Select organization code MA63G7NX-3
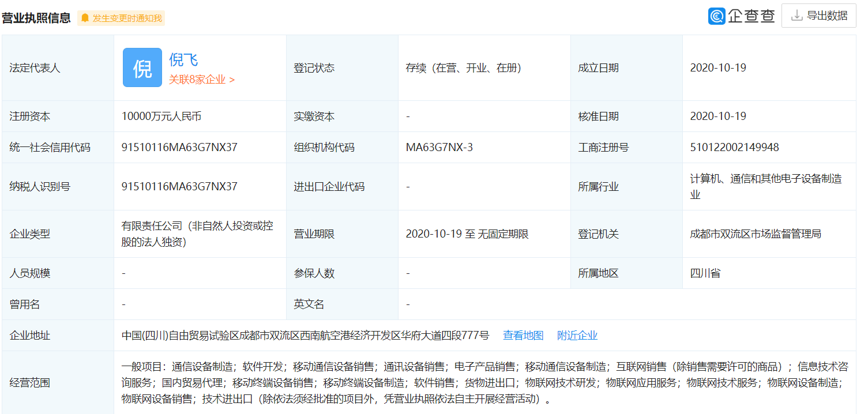This screenshot has height=414, width=868. (x=439, y=148)
